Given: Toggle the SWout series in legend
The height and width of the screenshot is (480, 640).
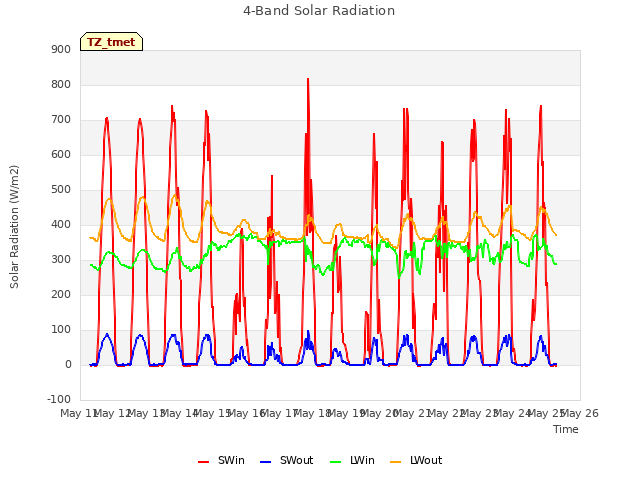Looking at the screenshot, I should [287, 460].
